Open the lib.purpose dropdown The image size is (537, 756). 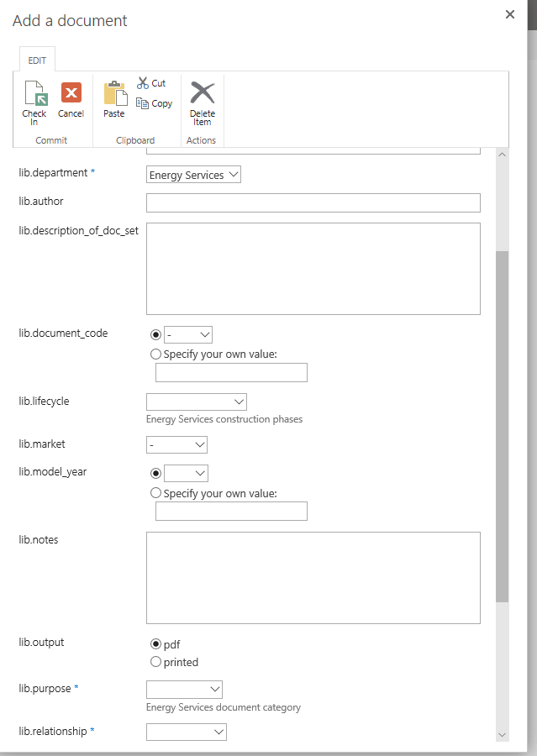click(x=184, y=690)
